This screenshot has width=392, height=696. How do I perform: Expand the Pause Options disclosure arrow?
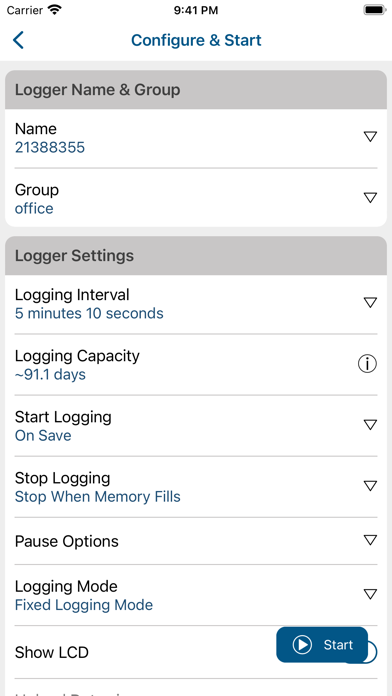370,540
